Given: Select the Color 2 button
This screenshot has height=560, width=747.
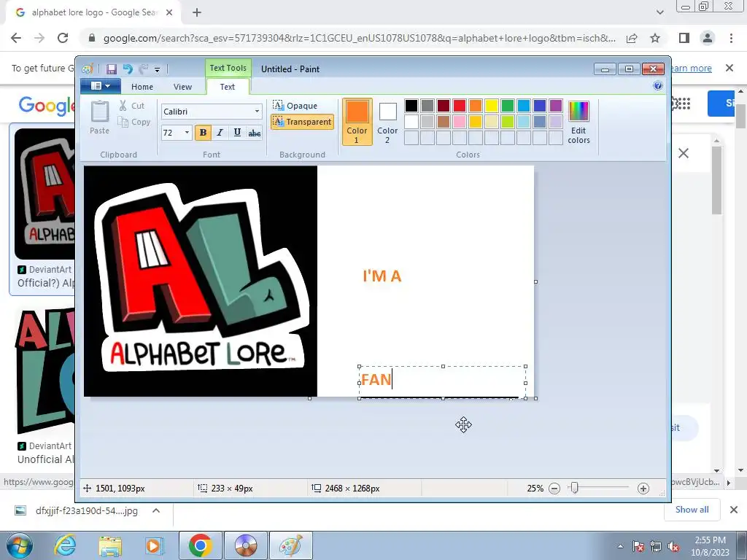Looking at the screenshot, I should [387, 122].
